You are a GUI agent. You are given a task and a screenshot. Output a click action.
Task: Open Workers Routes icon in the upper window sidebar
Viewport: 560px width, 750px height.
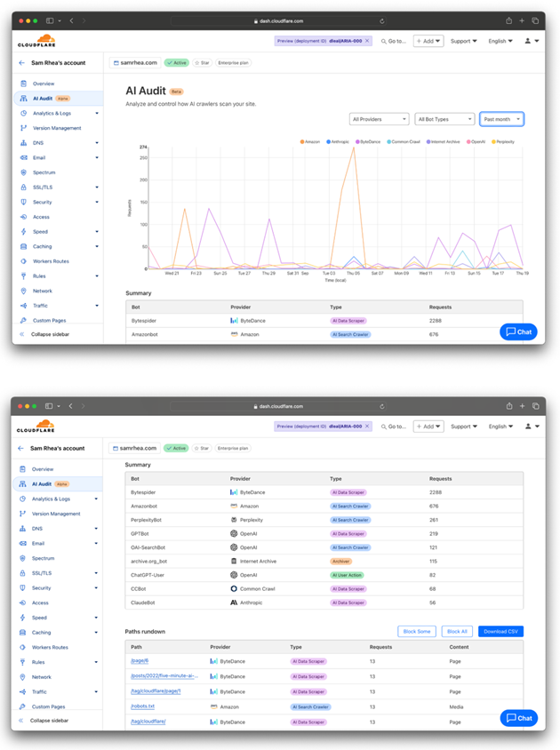(23, 261)
